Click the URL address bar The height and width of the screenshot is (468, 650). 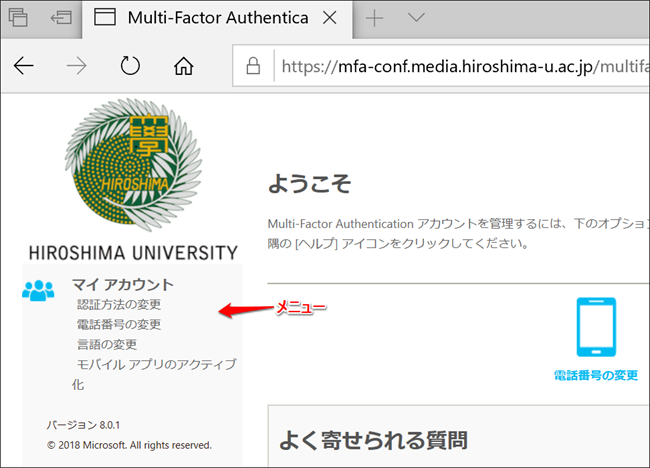point(441,66)
